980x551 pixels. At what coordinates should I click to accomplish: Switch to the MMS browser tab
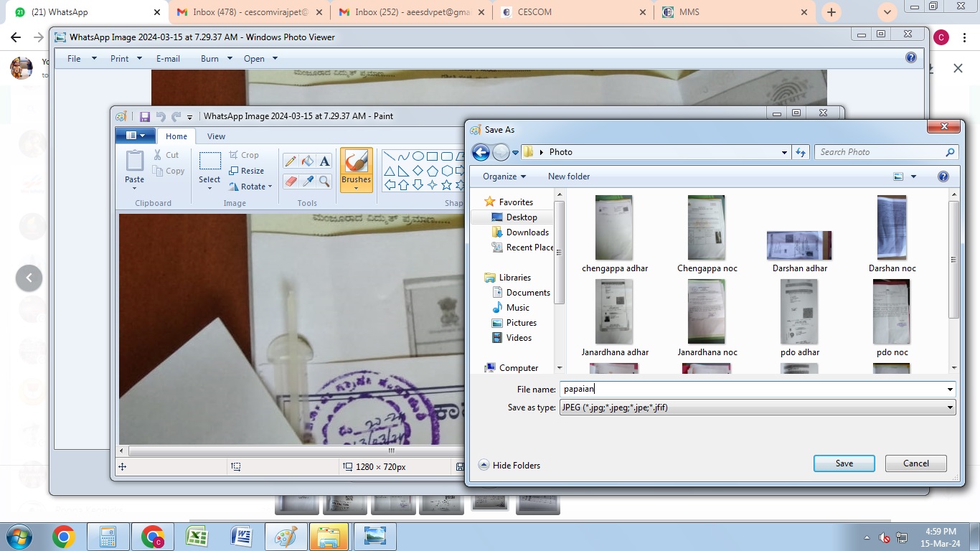click(735, 12)
